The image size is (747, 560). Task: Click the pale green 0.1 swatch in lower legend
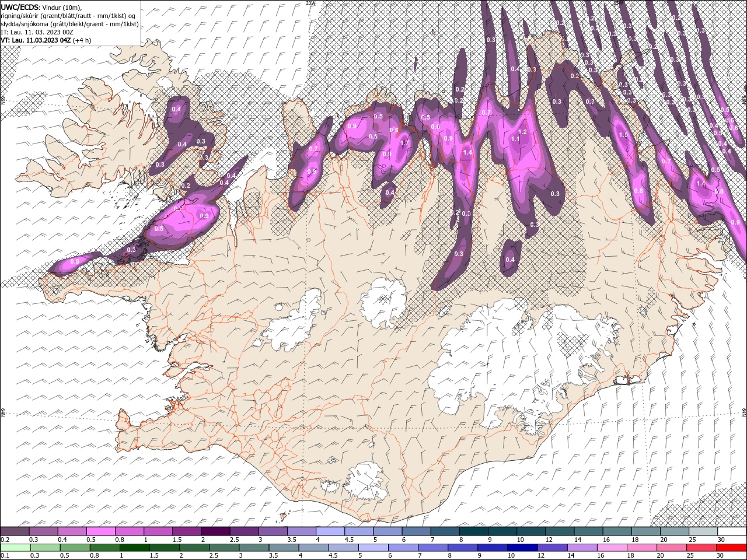pyautogui.click(x=15, y=547)
